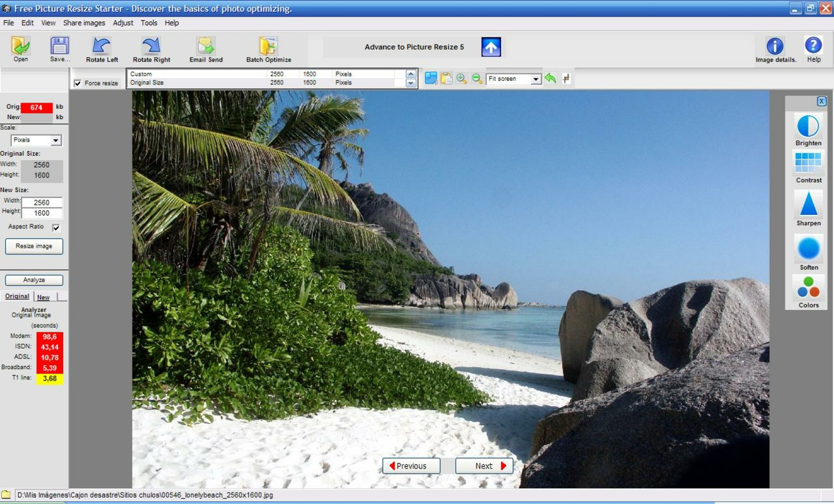Open Image details info icon

point(775,46)
